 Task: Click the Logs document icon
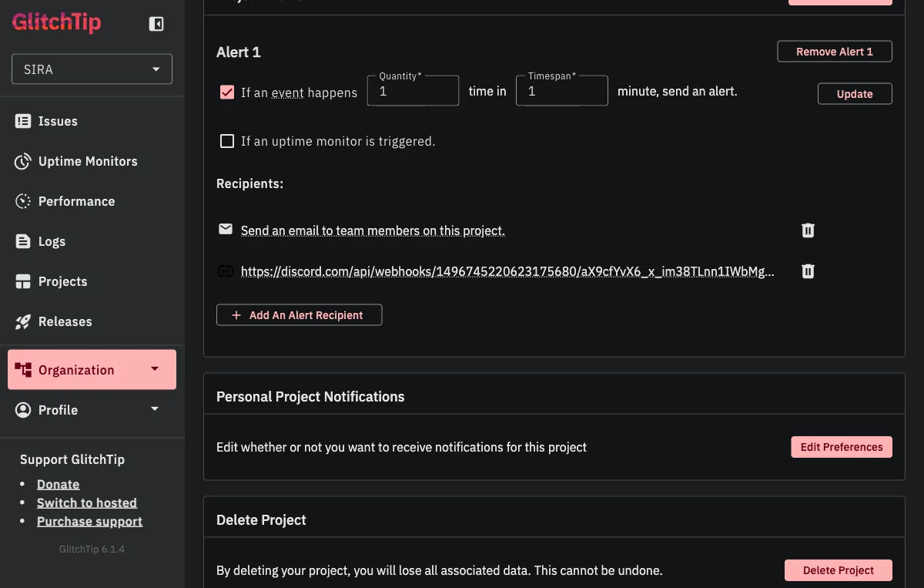[x=23, y=241]
